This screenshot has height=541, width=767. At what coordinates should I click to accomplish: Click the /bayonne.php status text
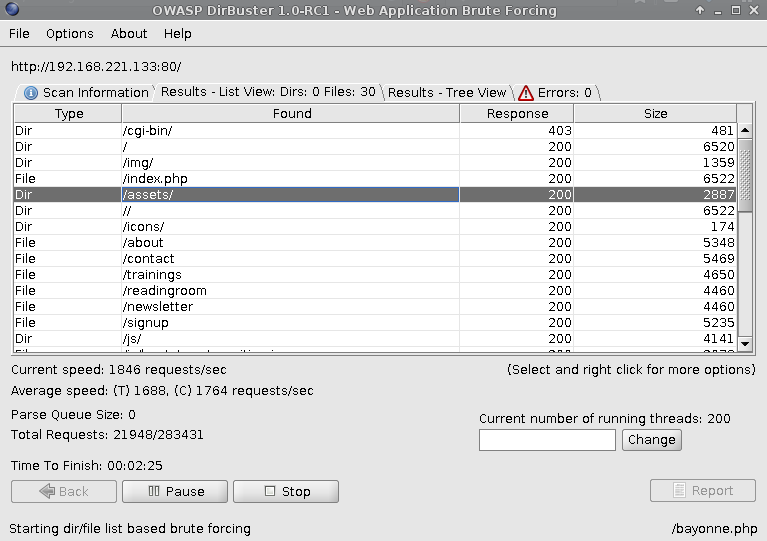[714, 529]
